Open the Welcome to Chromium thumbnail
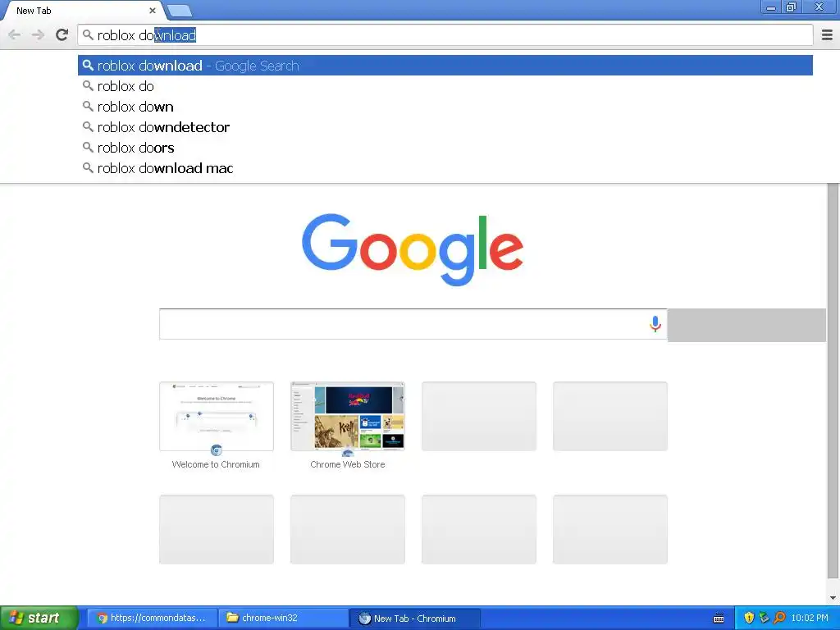Viewport: 840px width, 630px height. click(x=217, y=416)
